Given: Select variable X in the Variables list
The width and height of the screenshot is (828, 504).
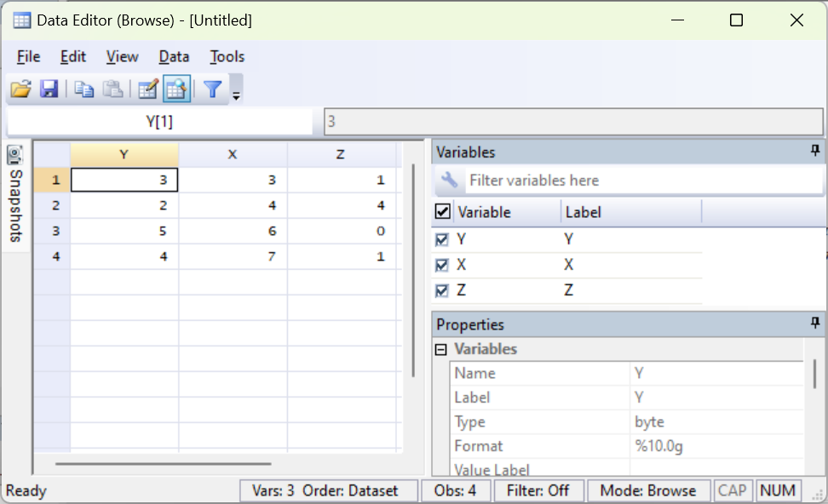Looking at the screenshot, I should [x=568, y=265].
